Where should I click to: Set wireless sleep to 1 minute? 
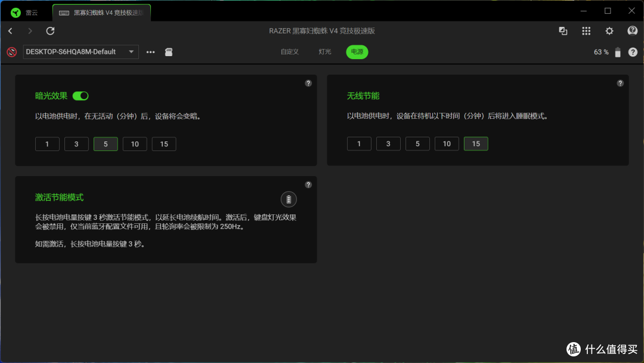tap(359, 143)
